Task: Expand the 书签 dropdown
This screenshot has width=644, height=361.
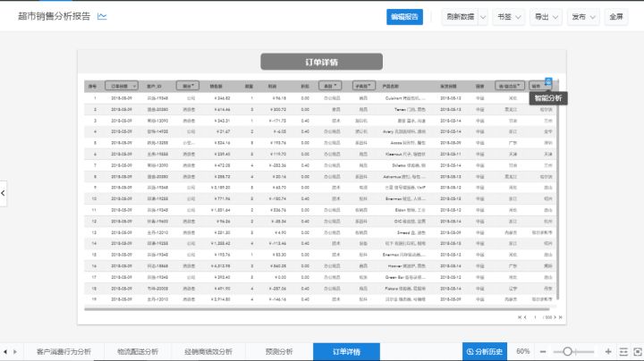Action: point(521,16)
